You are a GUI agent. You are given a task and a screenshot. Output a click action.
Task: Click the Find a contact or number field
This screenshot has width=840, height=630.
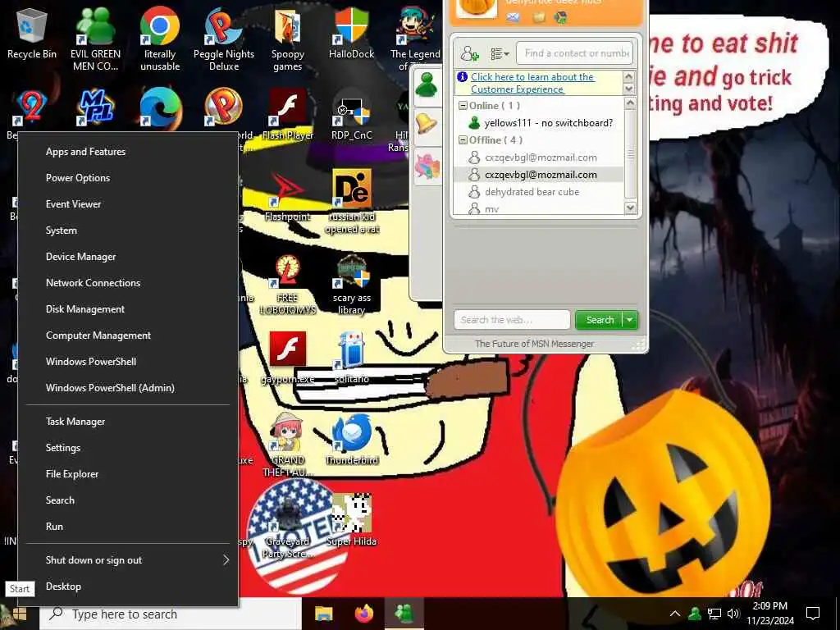click(575, 53)
